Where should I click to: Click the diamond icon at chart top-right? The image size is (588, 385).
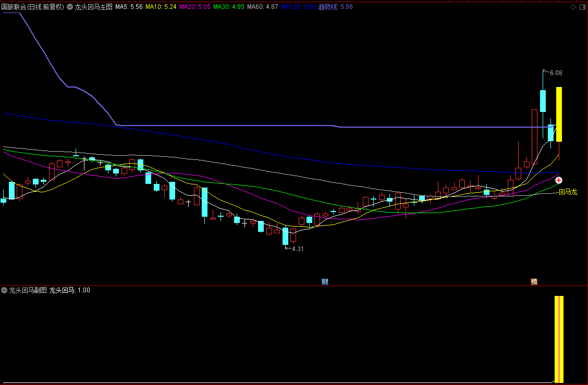click(x=573, y=7)
